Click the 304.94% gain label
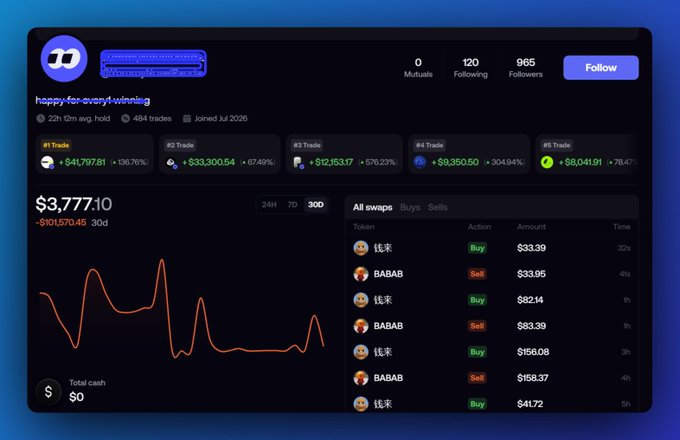The image size is (680, 440). (x=504, y=162)
